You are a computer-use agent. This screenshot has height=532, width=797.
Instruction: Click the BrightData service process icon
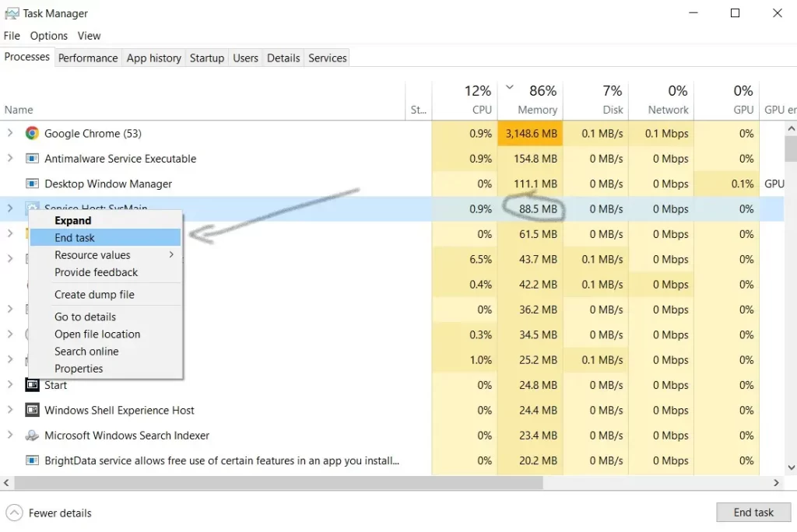32,460
